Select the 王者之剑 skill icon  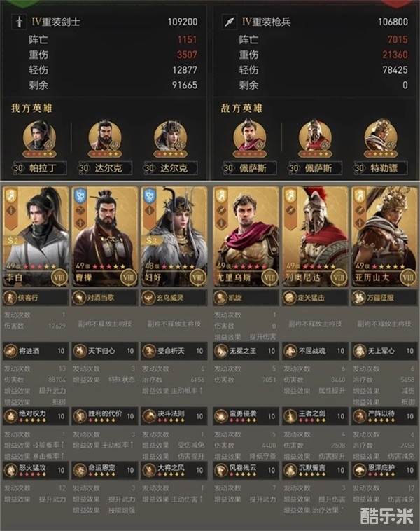[x=290, y=416]
